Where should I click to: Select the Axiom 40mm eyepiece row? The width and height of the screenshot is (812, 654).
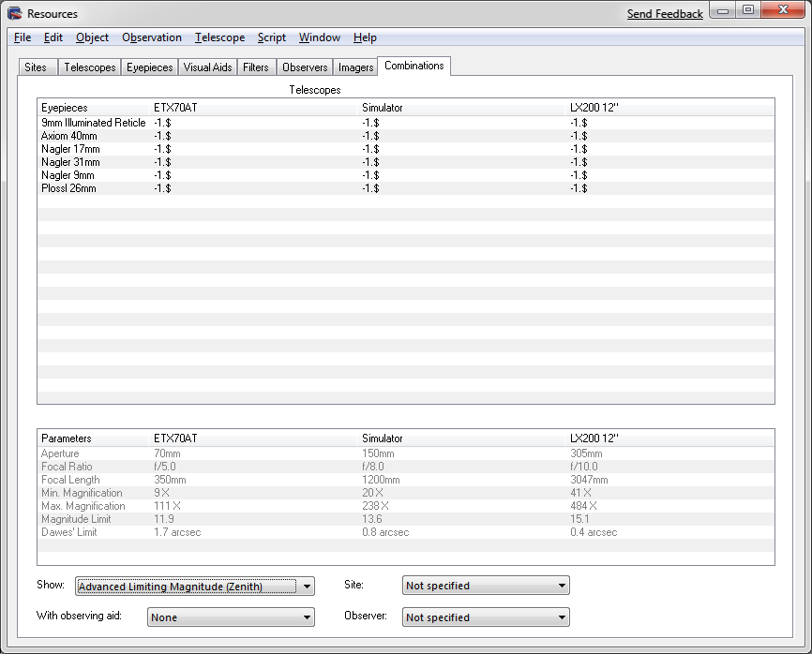tap(406, 136)
